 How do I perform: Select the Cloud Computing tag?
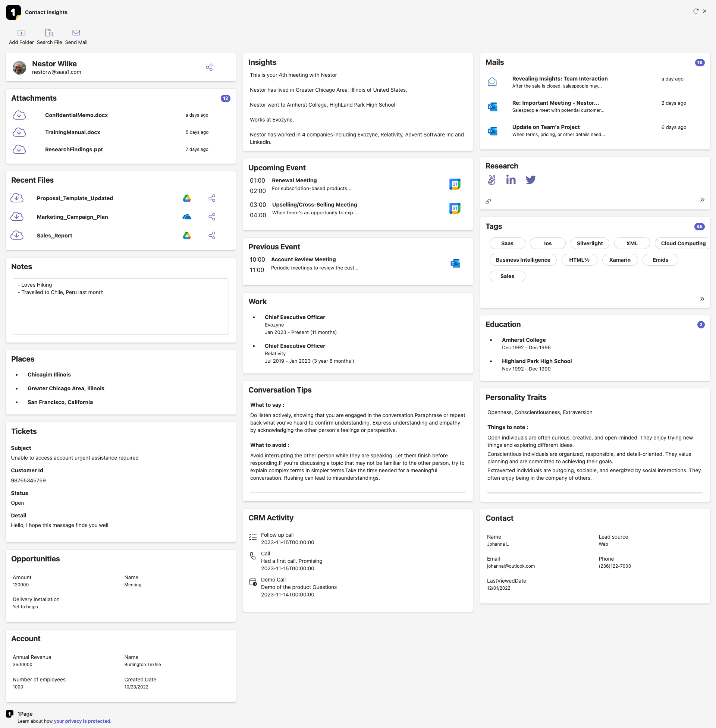682,243
